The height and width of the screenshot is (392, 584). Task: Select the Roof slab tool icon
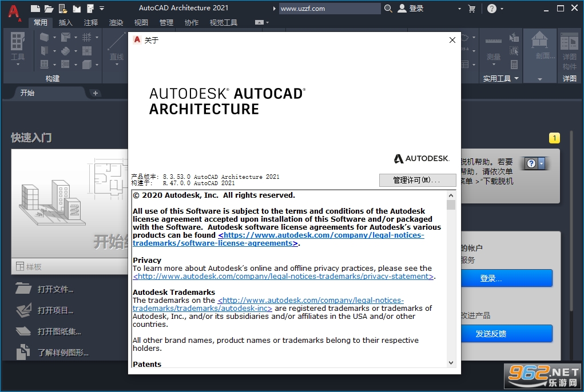[66, 37]
